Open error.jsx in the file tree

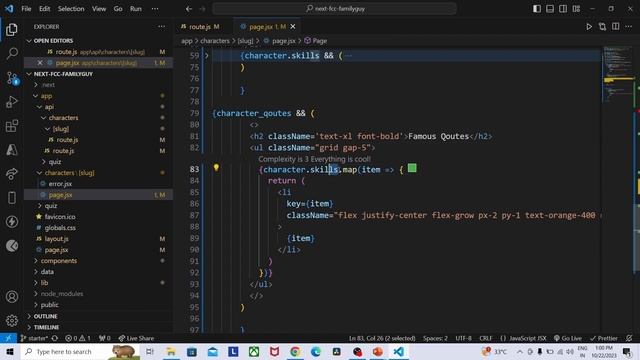pyautogui.click(x=60, y=184)
